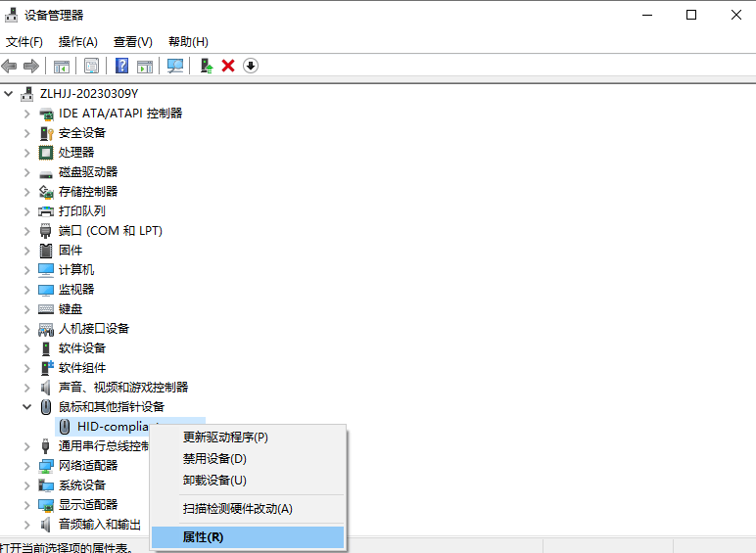Collapse the ZLHJJ-20230309Y root node

pyautogui.click(x=8, y=93)
